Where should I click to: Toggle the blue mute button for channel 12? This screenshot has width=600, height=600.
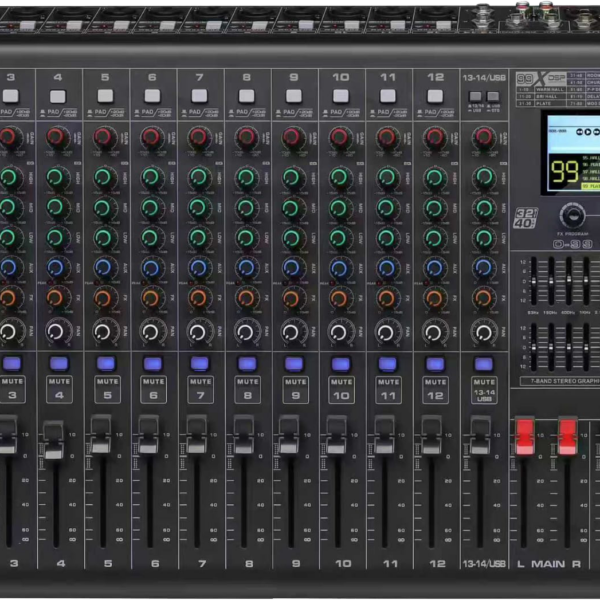coord(435,364)
